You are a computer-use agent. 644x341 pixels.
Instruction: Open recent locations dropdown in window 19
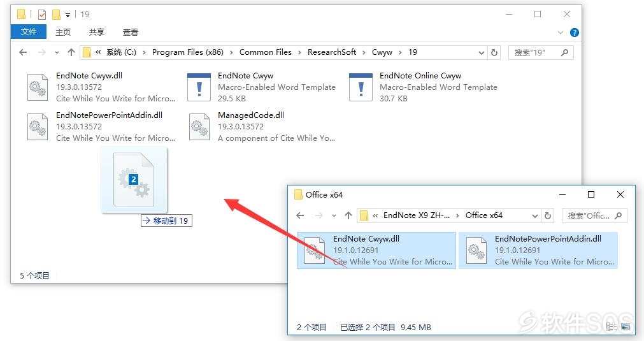(x=57, y=53)
